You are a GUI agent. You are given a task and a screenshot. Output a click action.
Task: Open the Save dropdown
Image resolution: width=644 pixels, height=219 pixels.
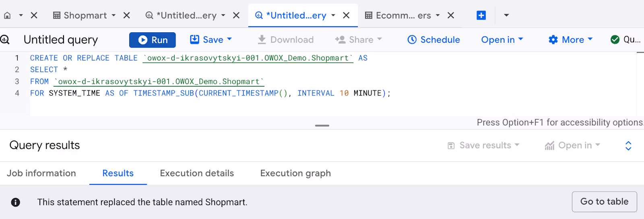tap(211, 40)
